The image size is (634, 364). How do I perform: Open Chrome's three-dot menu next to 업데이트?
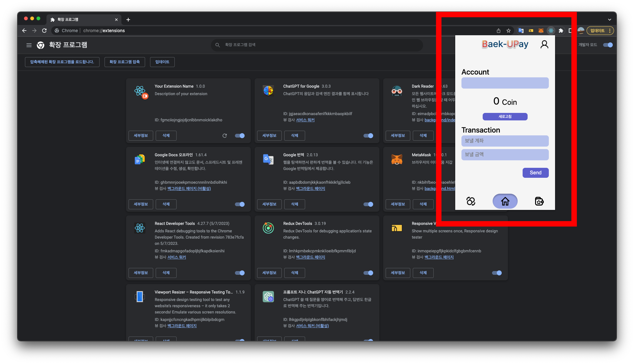pyautogui.click(x=610, y=31)
